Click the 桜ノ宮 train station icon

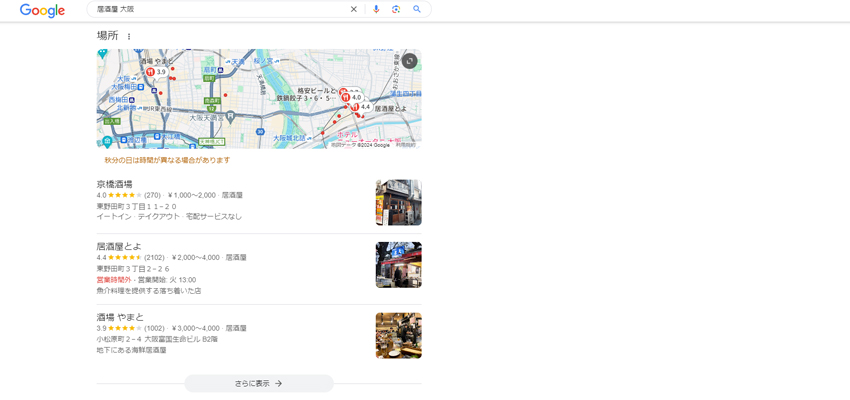click(x=276, y=61)
